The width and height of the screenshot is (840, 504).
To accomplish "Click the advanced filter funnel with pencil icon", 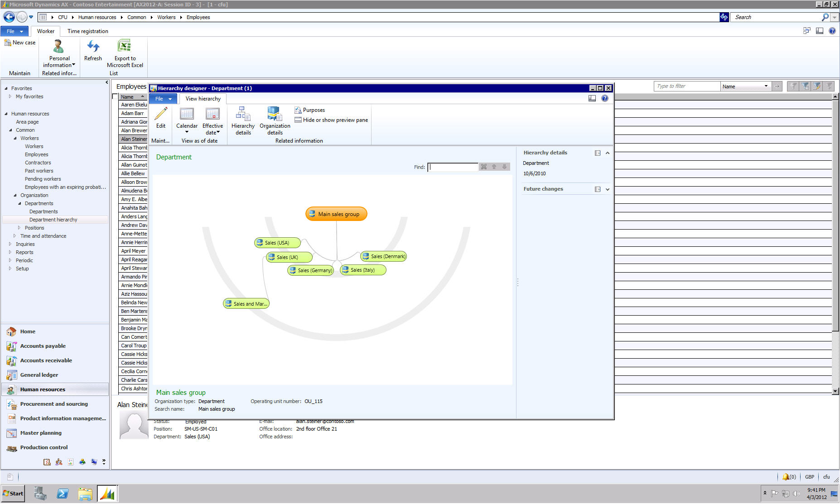I will coord(817,86).
